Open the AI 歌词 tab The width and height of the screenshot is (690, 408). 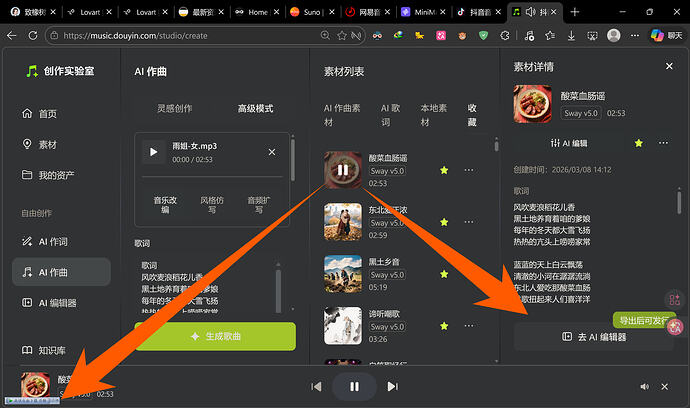[391, 115]
